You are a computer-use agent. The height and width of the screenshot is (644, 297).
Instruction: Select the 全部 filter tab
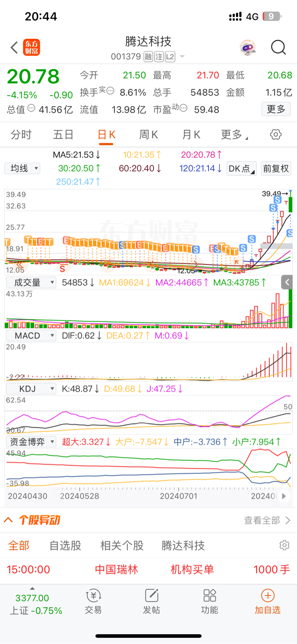[x=19, y=546]
